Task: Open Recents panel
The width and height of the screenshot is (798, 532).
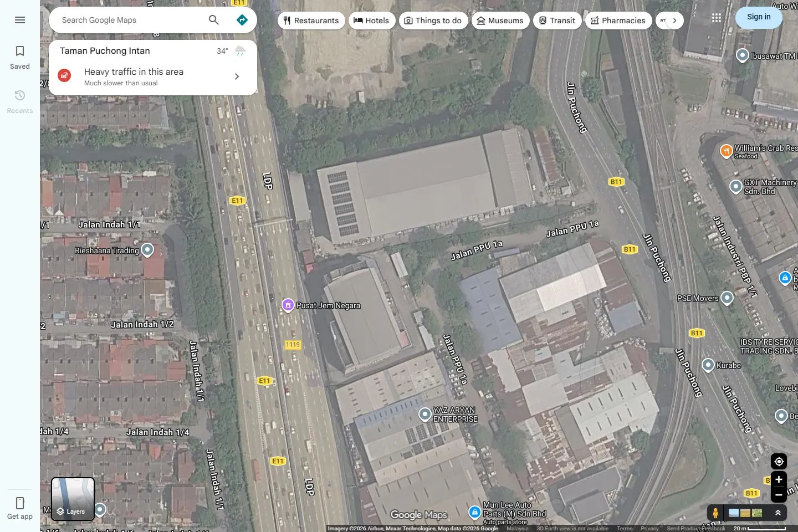Action: click(20, 102)
